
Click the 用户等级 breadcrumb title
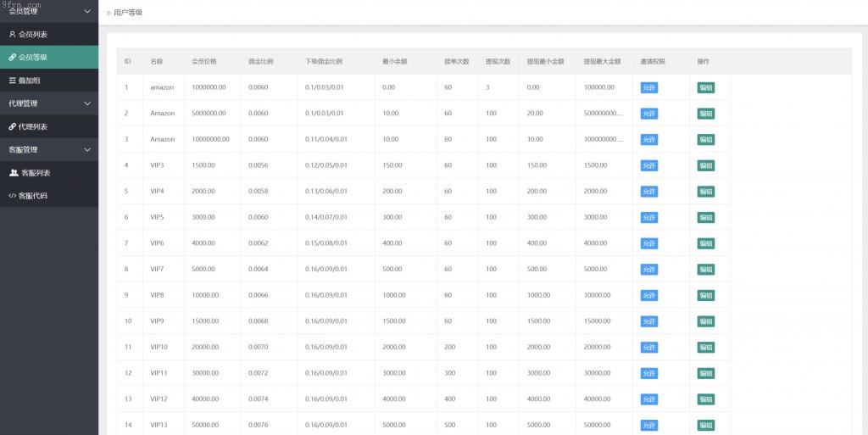click(x=128, y=13)
